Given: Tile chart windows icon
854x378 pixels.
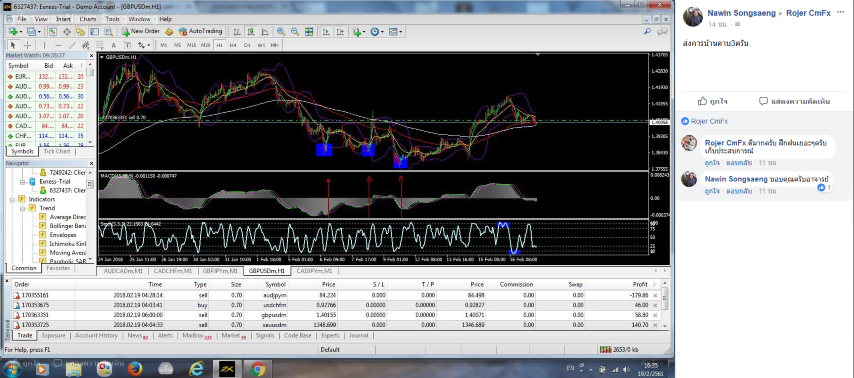Looking at the screenshot, I should pyautogui.click(x=309, y=32).
